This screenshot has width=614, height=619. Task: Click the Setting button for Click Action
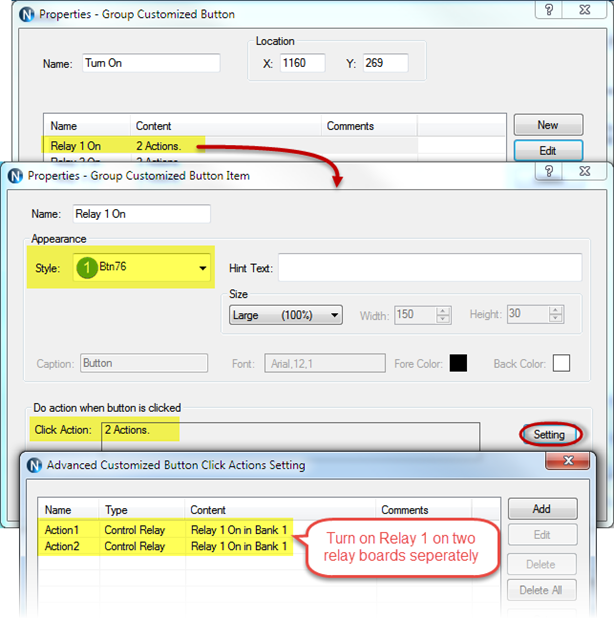pos(549,435)
